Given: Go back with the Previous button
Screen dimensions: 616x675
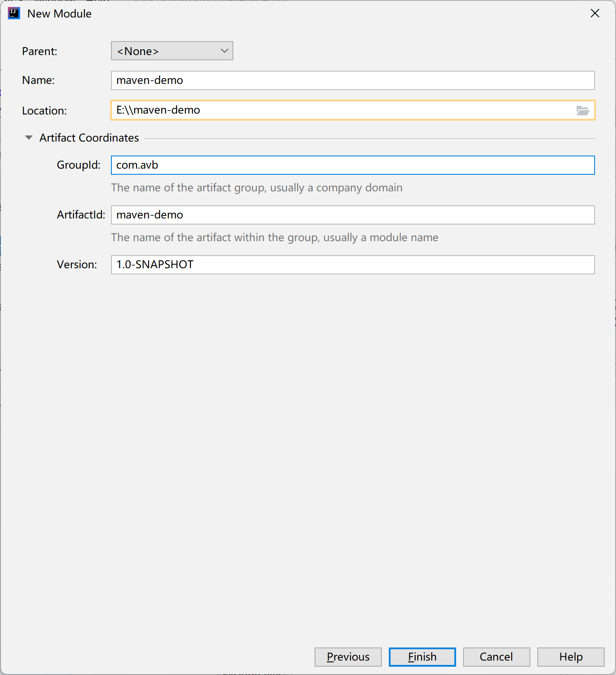Looking at the screenshot, I should click(x=348, y=657).
